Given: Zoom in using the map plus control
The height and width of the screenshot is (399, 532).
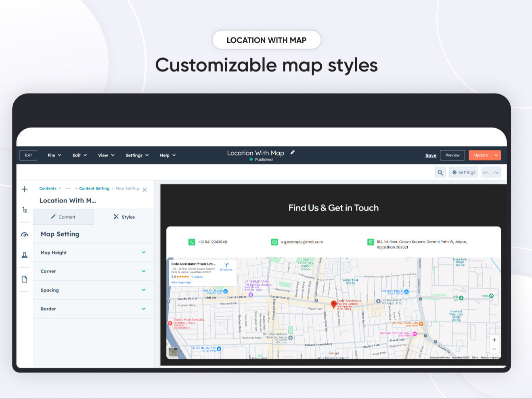Looking at the screenshot, I should [494, 339].
